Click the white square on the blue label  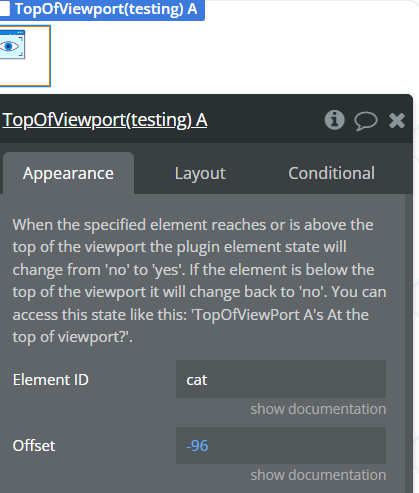pyautogui.click(x=5, y=9)
